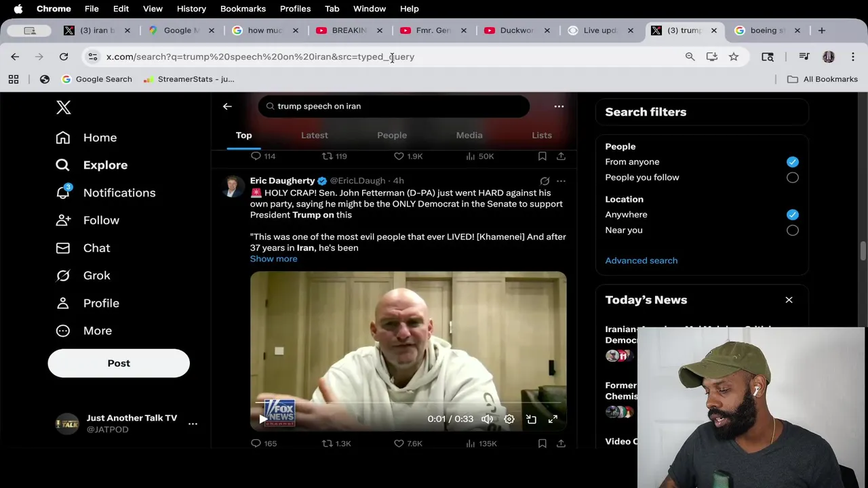Screen dimensions: 868x488
Task: Repost the upper post with 119 reposts
Action: 334,157
